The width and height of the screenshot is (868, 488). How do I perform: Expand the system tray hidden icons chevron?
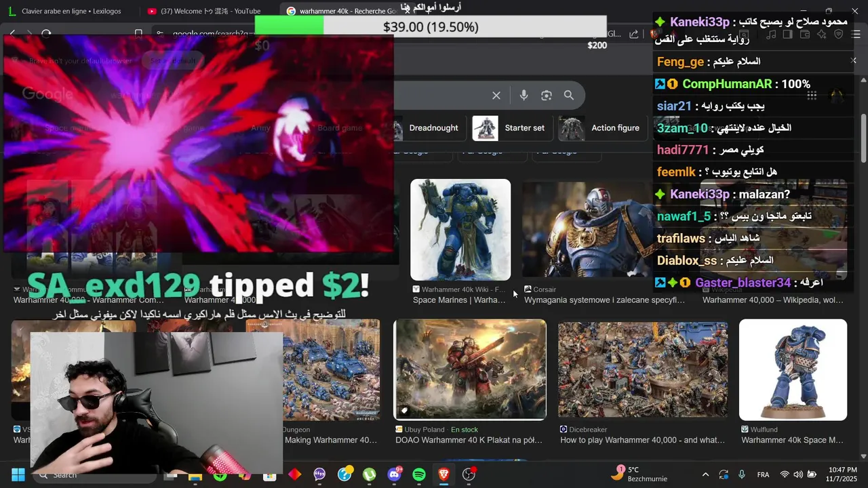coord(705,475)
